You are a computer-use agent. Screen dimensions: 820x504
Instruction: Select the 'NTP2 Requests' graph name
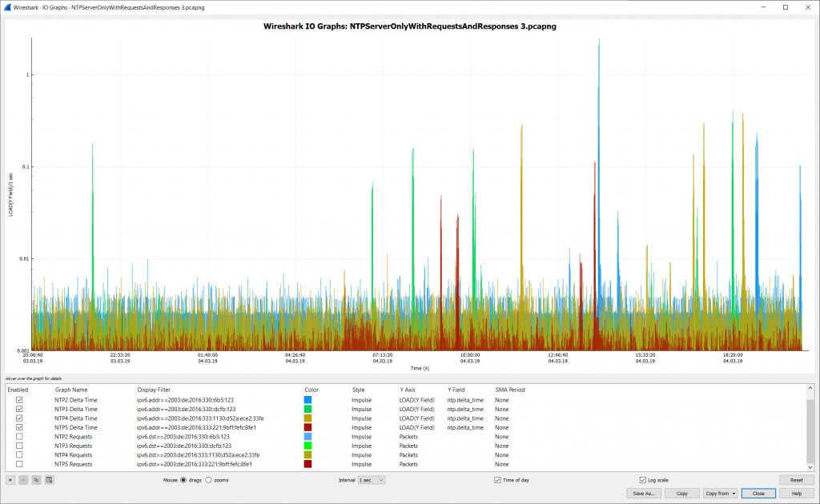pyautogui.click(x=73, y=437)
